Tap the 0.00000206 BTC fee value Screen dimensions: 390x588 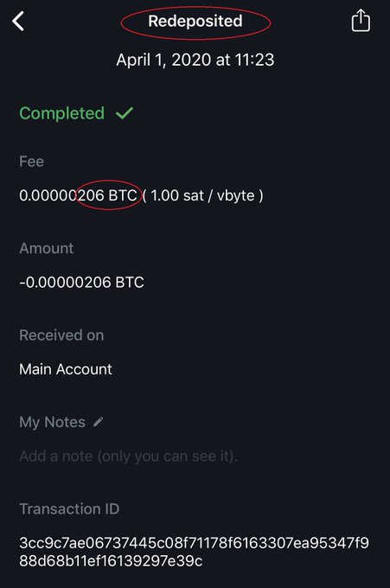click(78, 195)
